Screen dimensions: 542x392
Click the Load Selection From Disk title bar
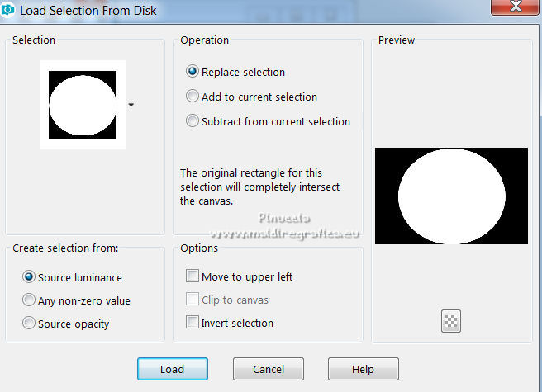click(248, 12)
